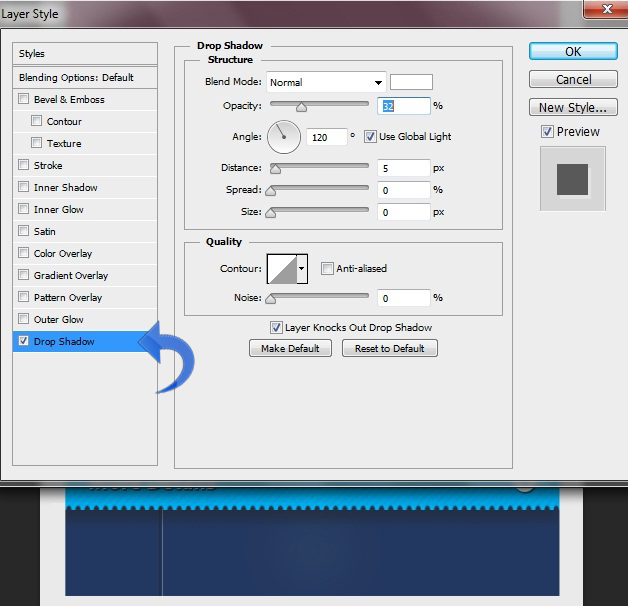Select the Drop Shadow label
Image resolution: width=628 pixels, height=606 pixels.
click(64, 342)
